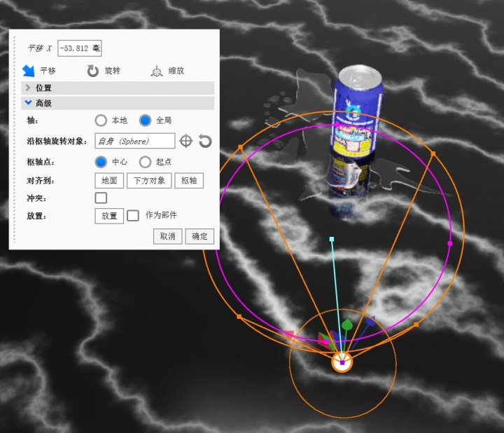Click the 沿枢轴旋转对象 Sphere field
The width and height of the screenshot is (504, 433).
(134, 141)
